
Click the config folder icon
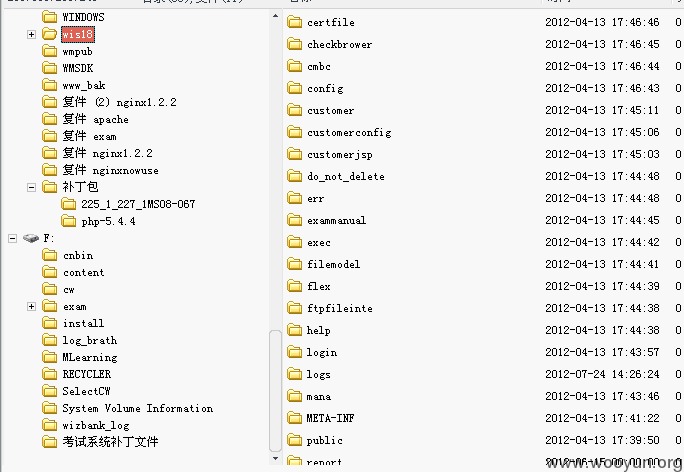(x=294, y=88)
